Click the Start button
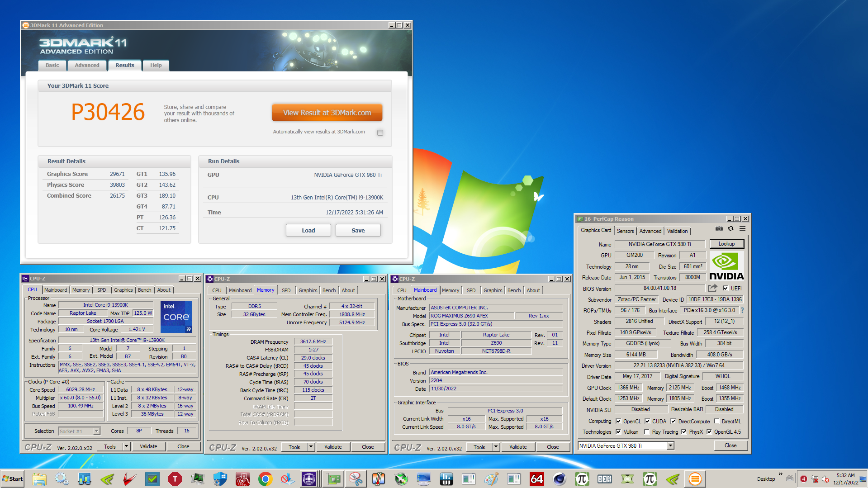 click(13, 479)
